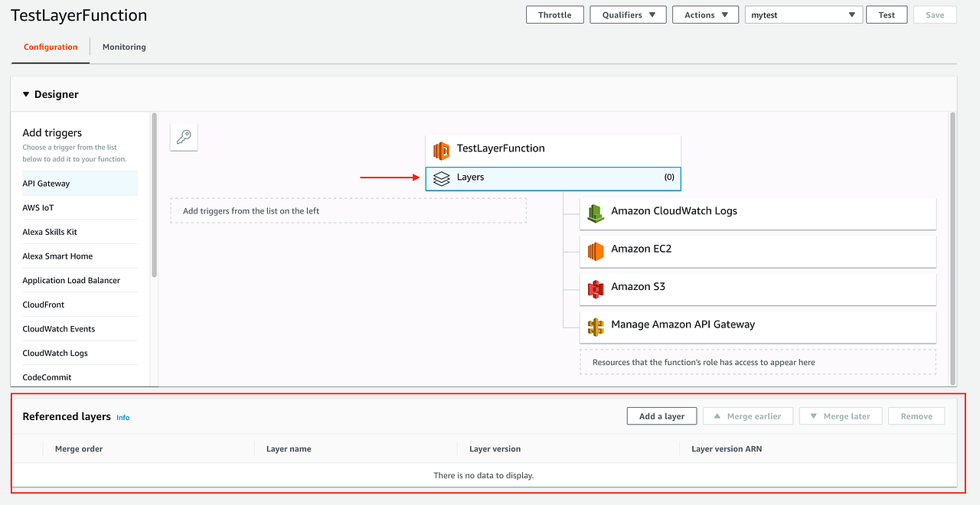Click the key icon above the designer canvas
The image size is (980, 505).
pyautogui.click(x=184, y=137)
